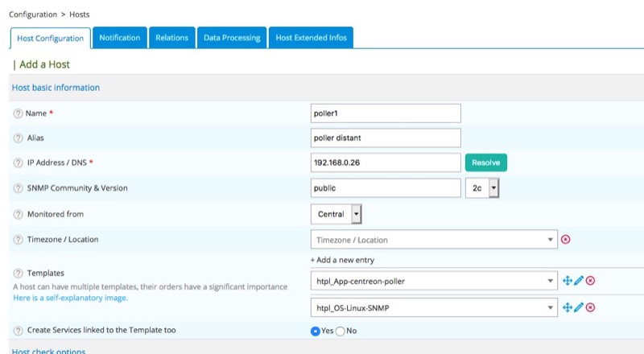Open the Host Extended Infos tab

coord(311,38)
